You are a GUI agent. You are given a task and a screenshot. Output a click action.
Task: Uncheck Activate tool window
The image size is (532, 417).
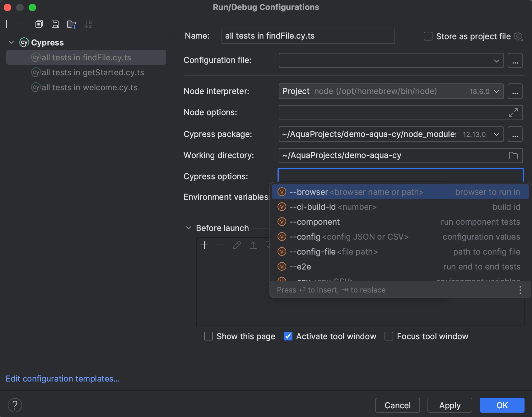click(288, 336)
